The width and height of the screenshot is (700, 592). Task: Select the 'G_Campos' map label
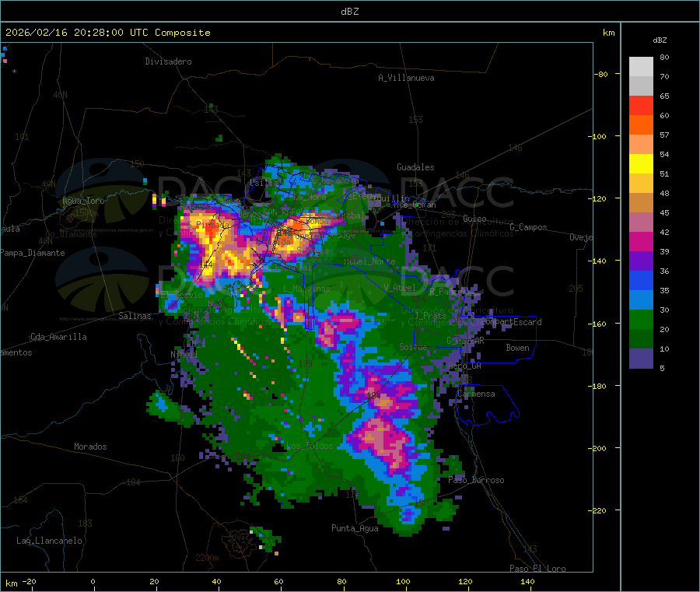[528, 227]
